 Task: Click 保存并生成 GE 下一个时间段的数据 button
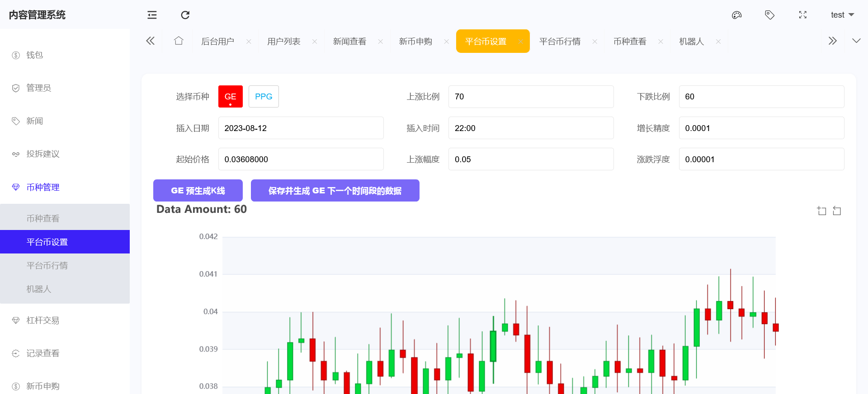coord(335,191)
